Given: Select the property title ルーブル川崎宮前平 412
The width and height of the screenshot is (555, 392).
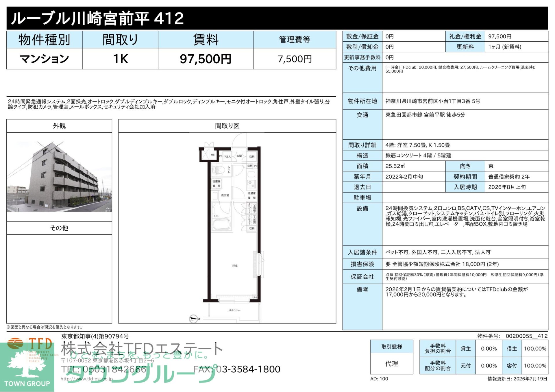Looking at the screenshot, I should coord(97,19).
